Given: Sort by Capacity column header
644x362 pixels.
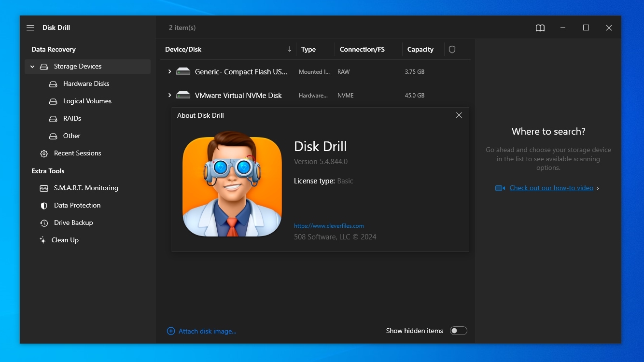Looking at the screenshot, I should [420, 49].
